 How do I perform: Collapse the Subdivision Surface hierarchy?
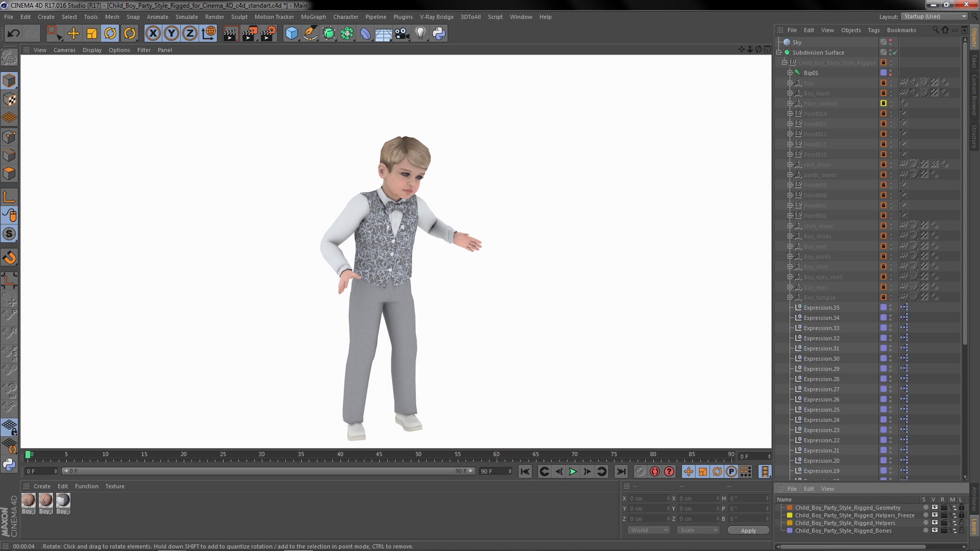(779, 53)
